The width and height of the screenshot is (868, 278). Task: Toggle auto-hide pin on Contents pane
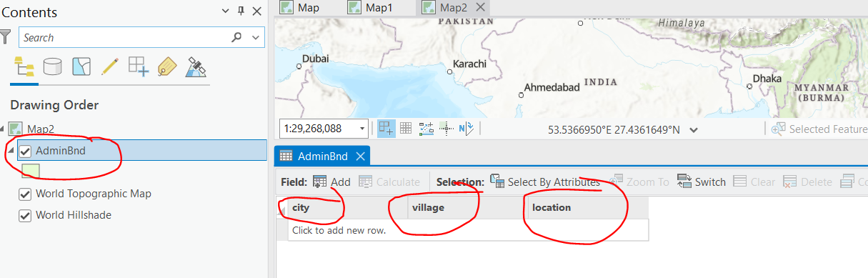pos(241,11)
